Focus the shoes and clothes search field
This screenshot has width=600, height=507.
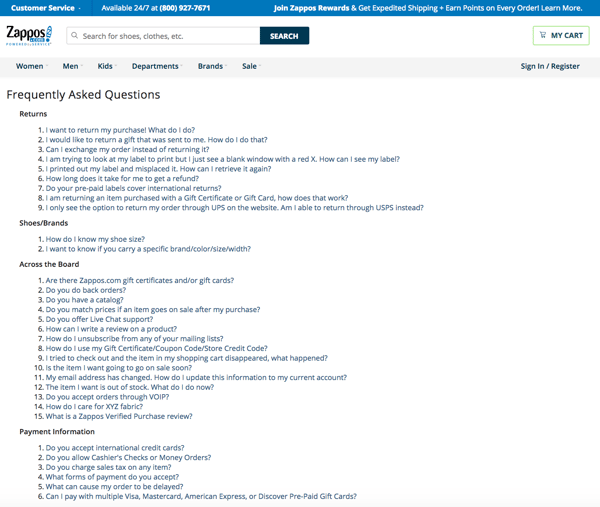click(x=163, y=36)
